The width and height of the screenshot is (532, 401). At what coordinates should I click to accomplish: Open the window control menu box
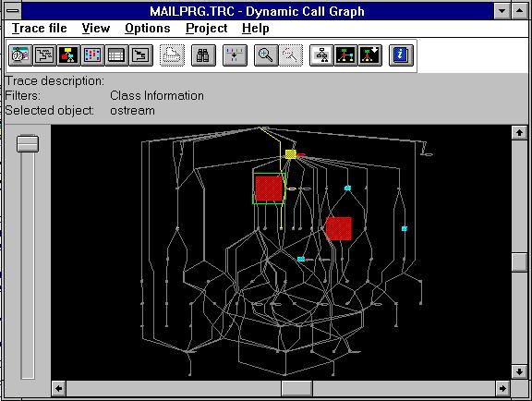(13, 11)
